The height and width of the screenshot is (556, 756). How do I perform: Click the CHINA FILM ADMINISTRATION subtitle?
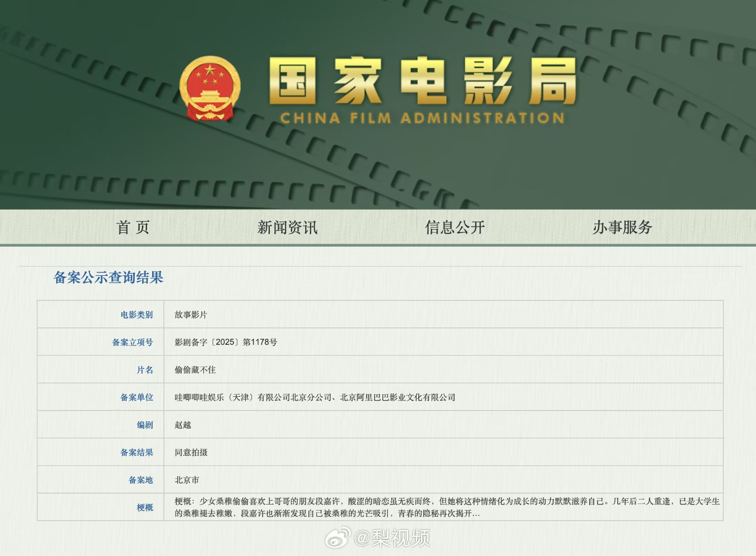(x=422, y=118)
